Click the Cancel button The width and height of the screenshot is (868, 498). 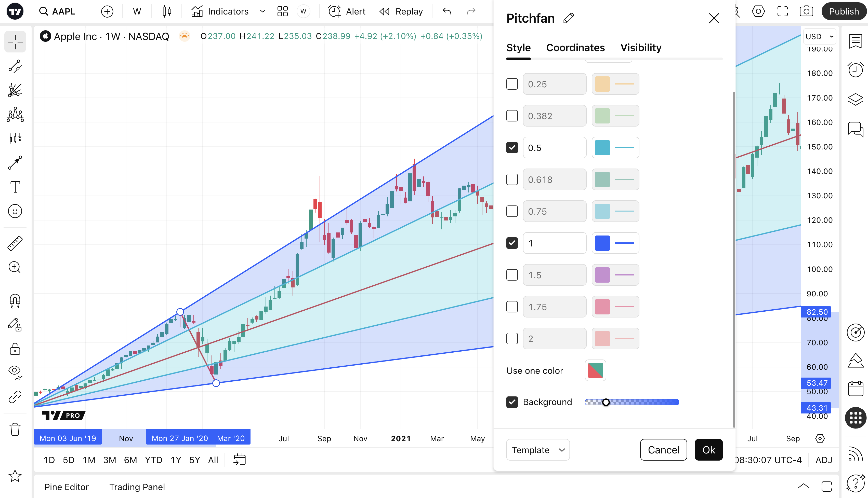663,450
